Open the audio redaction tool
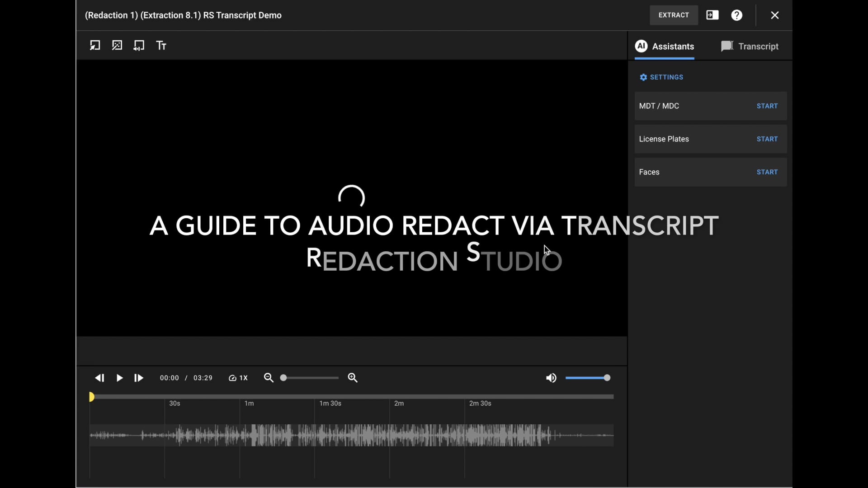The height and width of the screenshot is (488, 868). click(139, 45)
